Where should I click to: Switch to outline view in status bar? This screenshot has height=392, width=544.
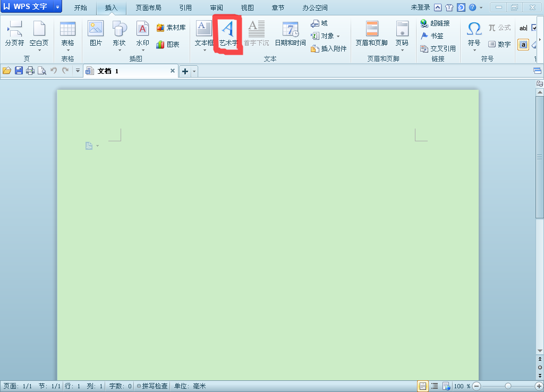point(435,386)
